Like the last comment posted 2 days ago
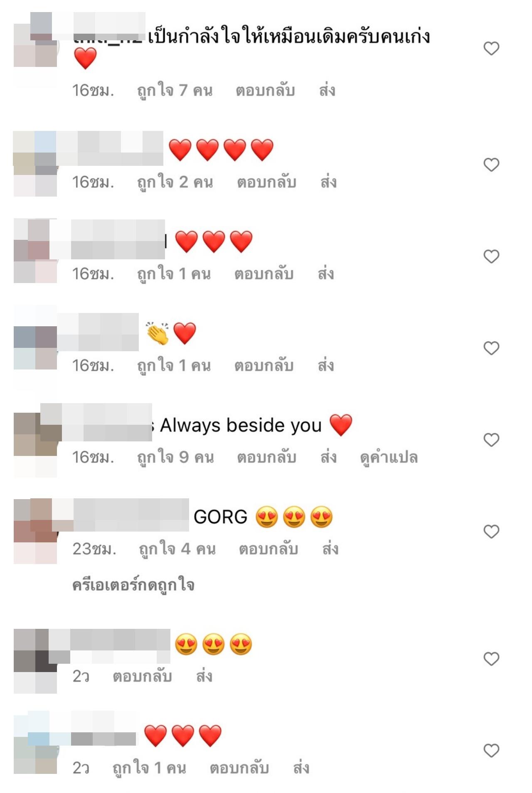Image resolution: width=532 pixels, height=793 pixels. click(491, 751)
